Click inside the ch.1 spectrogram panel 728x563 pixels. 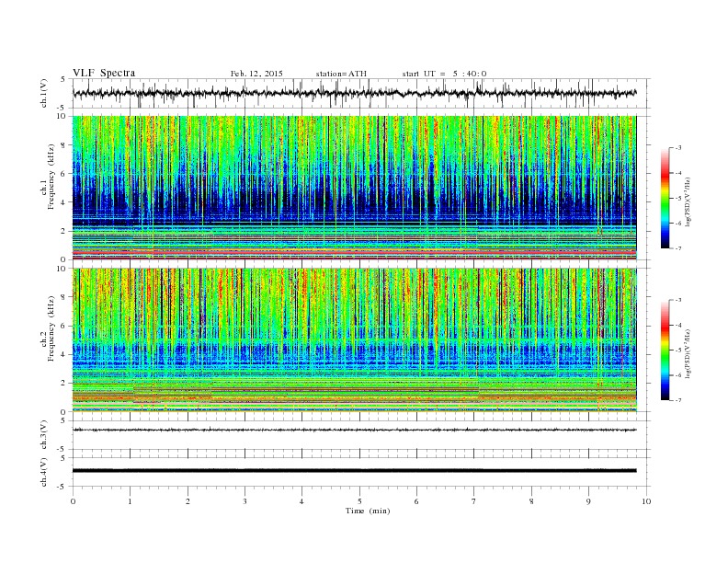[x=354, y=188]
